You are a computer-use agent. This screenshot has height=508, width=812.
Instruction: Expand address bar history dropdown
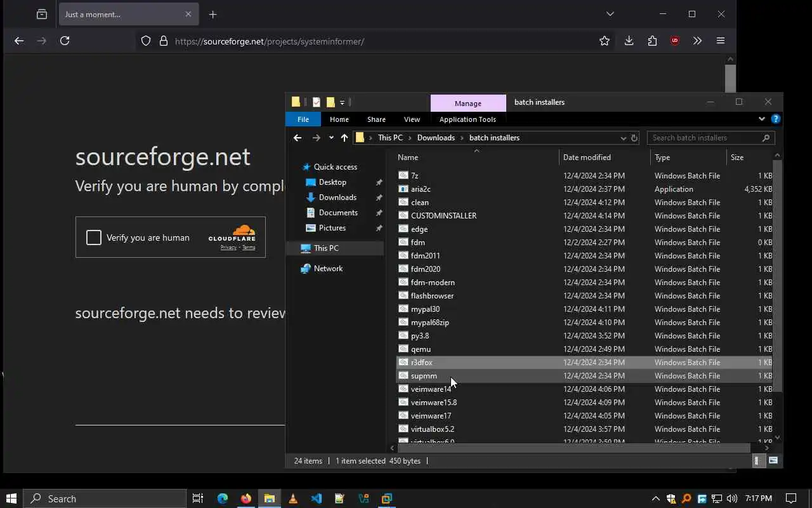(x=623, y=138)
